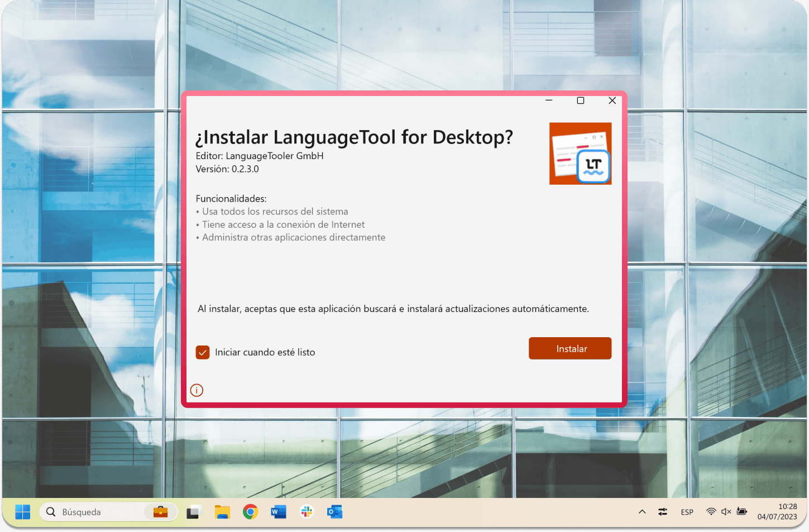Screen dimensions: 809x532
Task: Open the Windows Start menu
Action: coord(23,512)
